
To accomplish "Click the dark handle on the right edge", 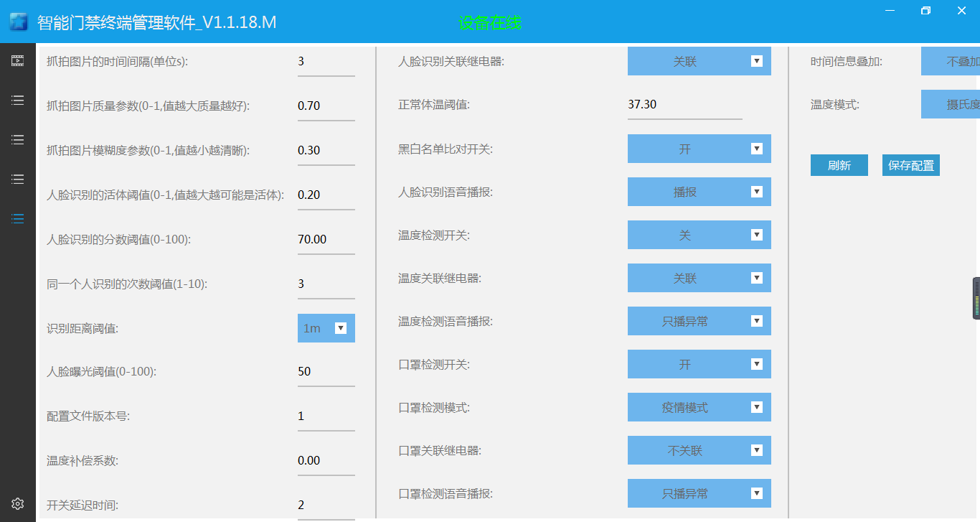I will coord(976,298).
